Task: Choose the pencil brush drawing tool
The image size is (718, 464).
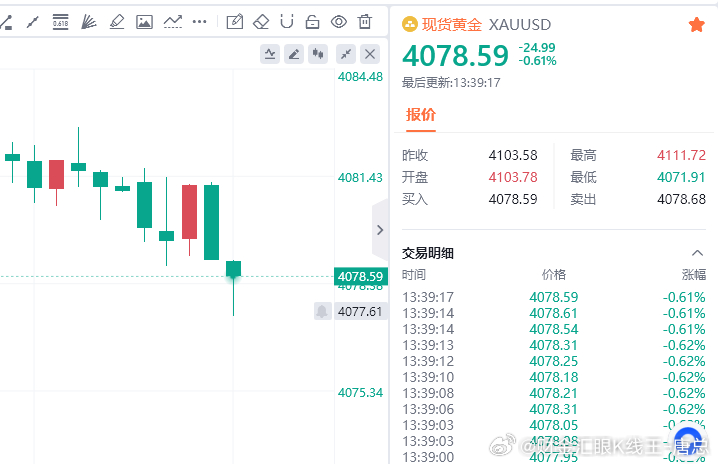Action: (x=117, y=22)
